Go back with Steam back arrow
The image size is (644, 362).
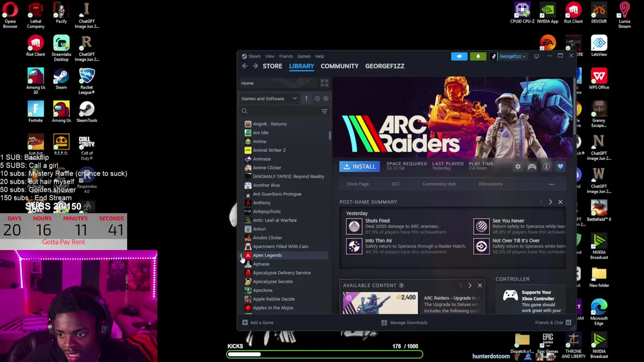[x=245, y=66]
